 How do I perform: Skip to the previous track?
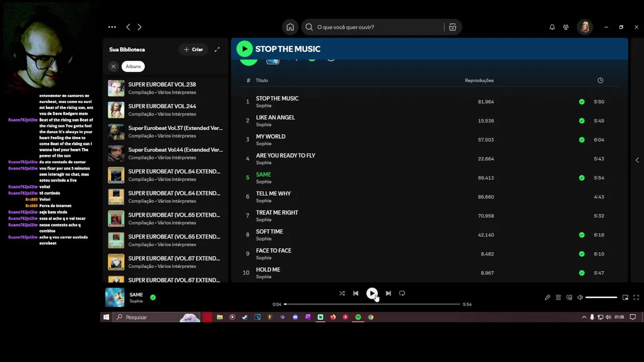(356, 293)
